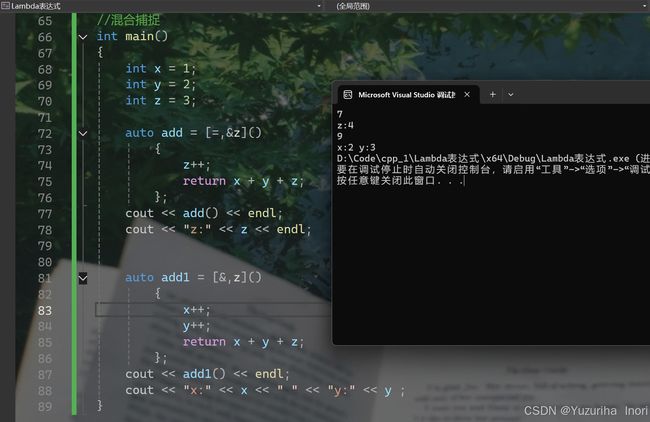Open the (全局范围) scope dropdown
650x422 pixels.
coord(646,6)
